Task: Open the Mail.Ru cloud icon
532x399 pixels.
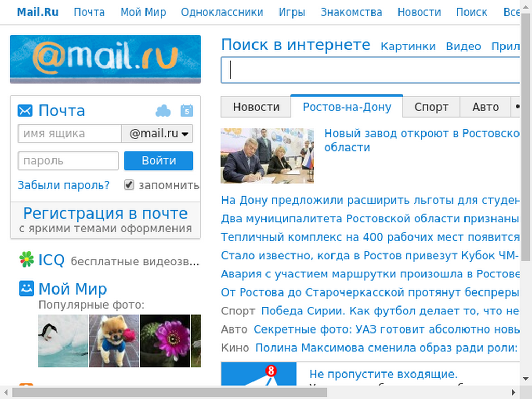Action: click(x=163, y=111)
